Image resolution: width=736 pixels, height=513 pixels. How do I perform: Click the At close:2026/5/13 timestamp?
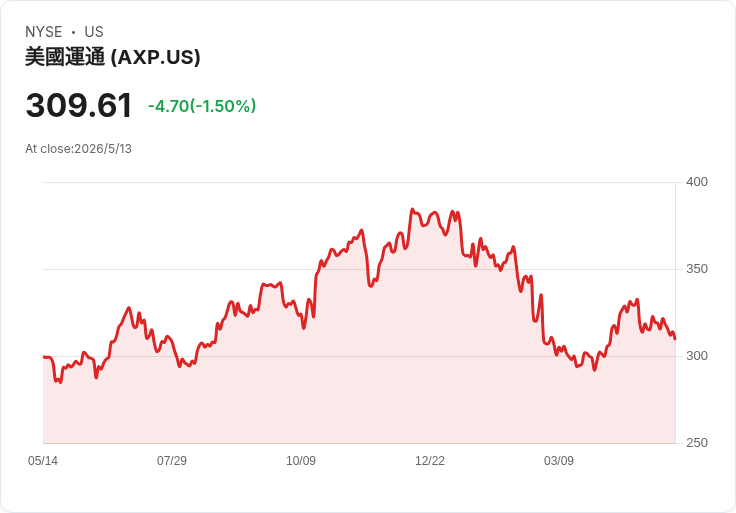pos(78,149)
